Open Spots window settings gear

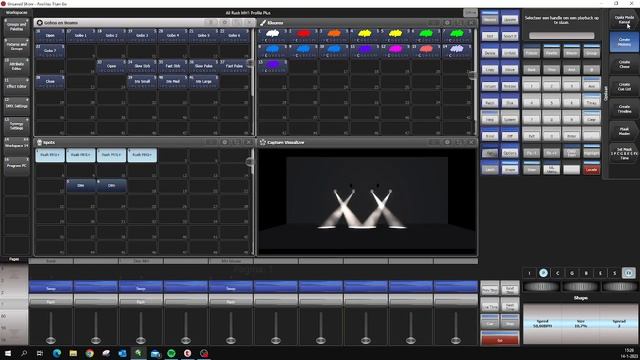pos(224,142)
